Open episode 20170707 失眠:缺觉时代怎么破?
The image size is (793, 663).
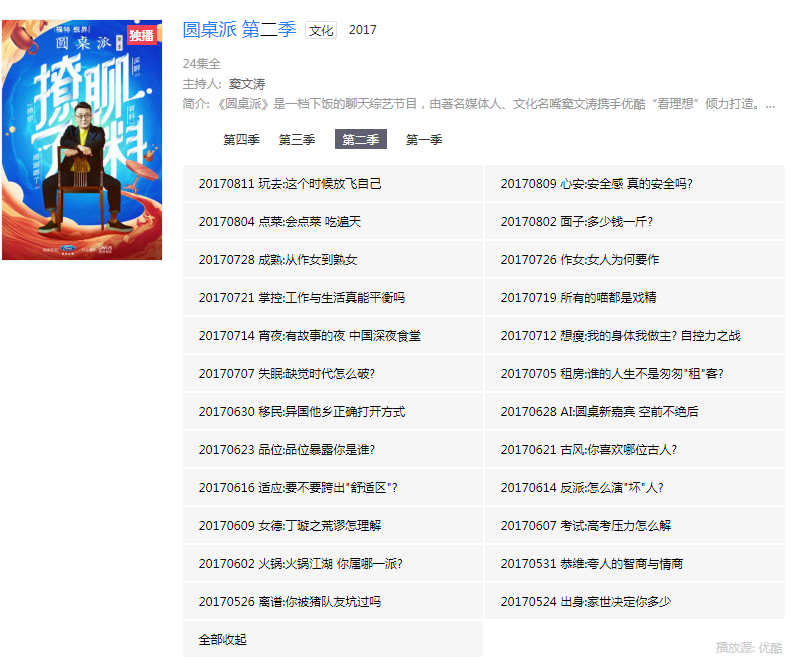(x=333, y=374)
